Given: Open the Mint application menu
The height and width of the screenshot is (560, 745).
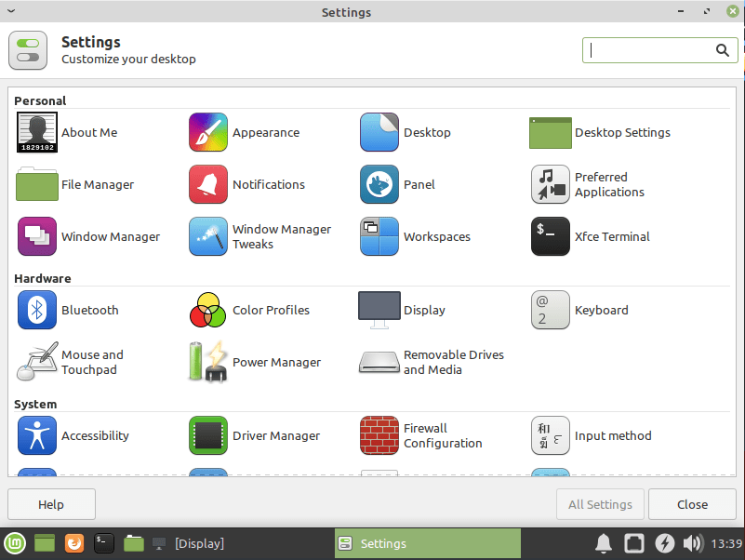Looking at the screenshot, I should tap(14, 543).
